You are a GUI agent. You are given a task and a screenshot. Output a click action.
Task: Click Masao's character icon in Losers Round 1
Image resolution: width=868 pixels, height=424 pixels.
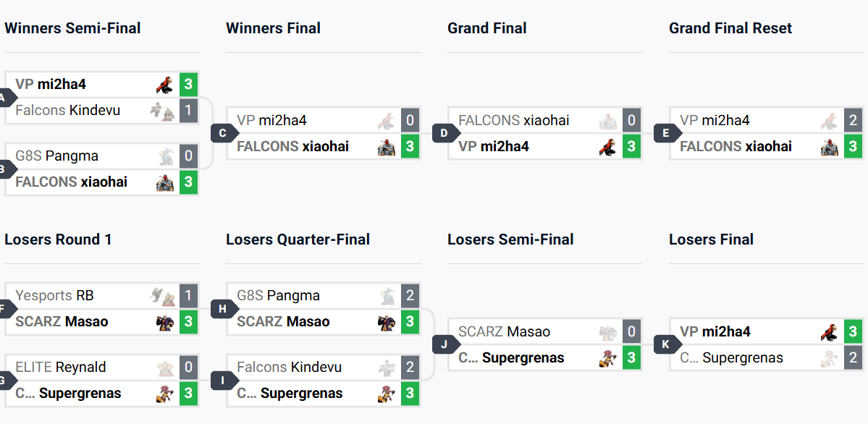click(x=164, y=323)
